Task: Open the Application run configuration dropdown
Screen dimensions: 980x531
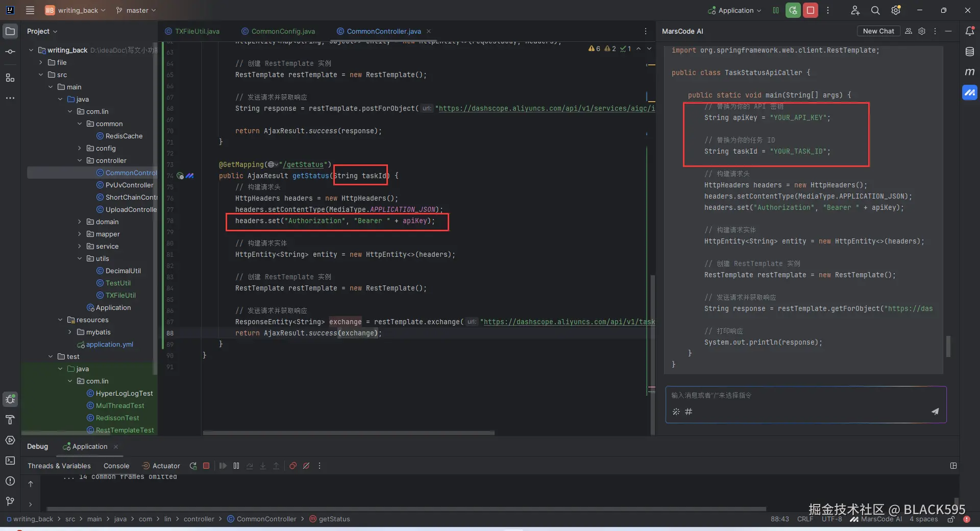Action: (x=735, y=10)
